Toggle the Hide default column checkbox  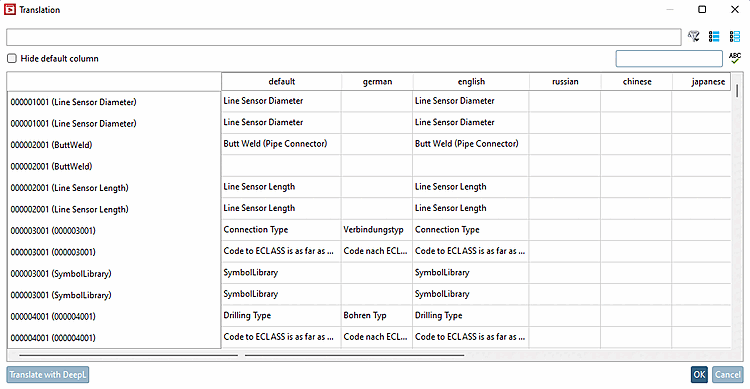11,58
